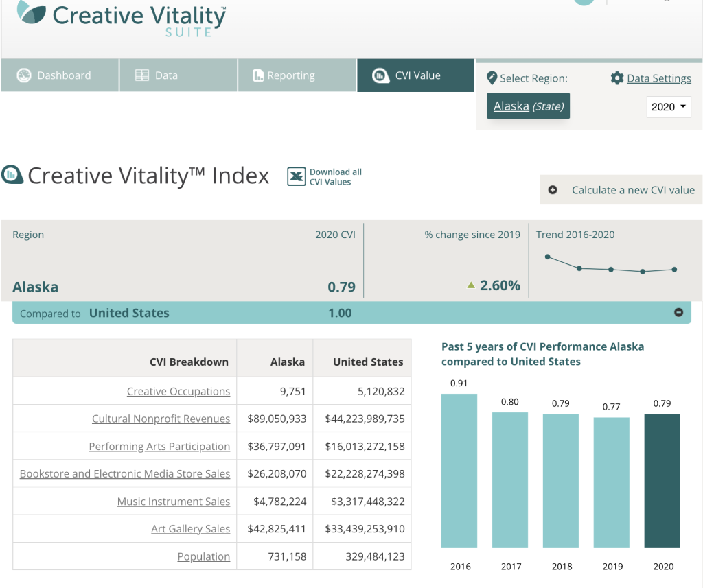Click the United States value $33,439,253,910
Image resolution: width=703 pixels, height=588 pixels.
[365, 529]
